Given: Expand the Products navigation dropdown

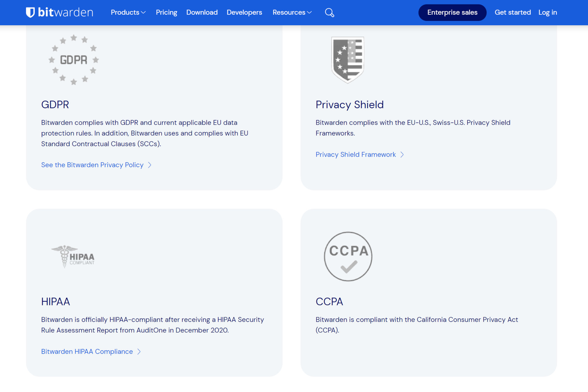Looking at the screenshot, I should point(129,13).
